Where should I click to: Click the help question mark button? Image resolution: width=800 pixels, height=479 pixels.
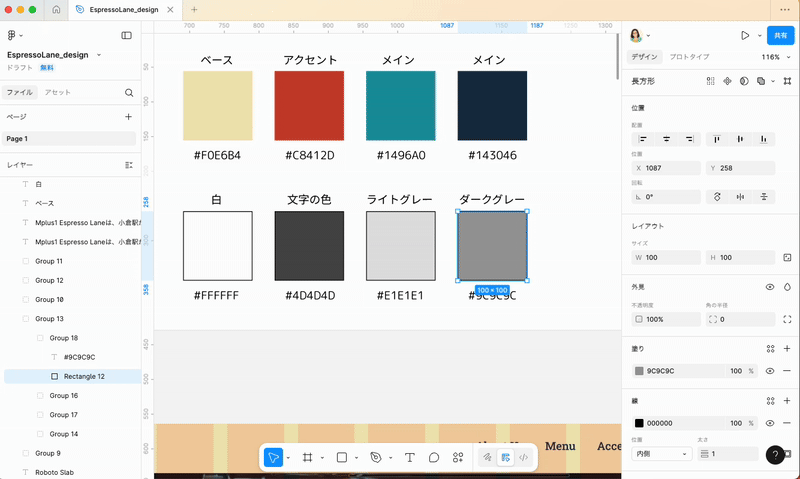click(775, 455)
